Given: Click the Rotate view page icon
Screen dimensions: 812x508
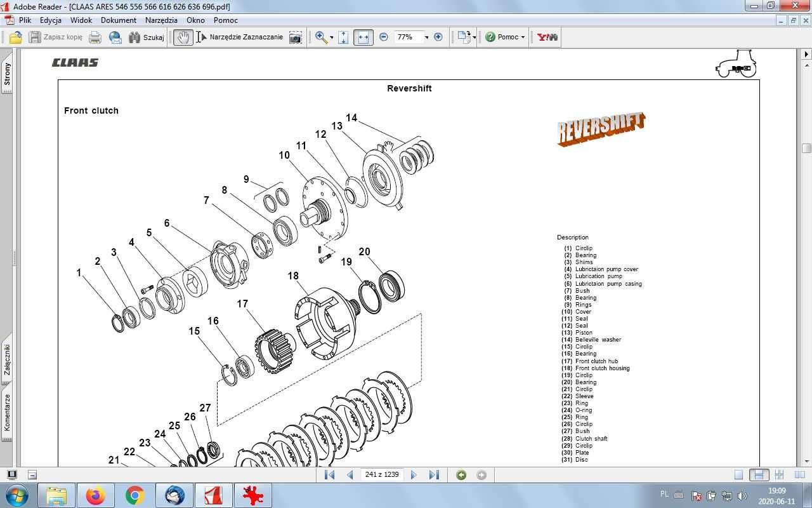Looking at the screenshot, I should (464, 37).
